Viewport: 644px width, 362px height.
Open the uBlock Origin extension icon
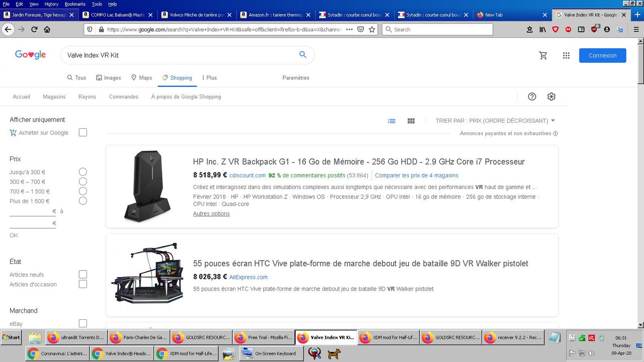(x=594, y=29)
